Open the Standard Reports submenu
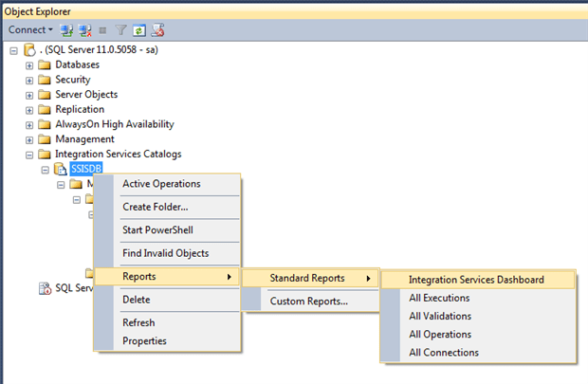Image resolution: width=588 pixels, height=384 pixels. coord(310,278)
